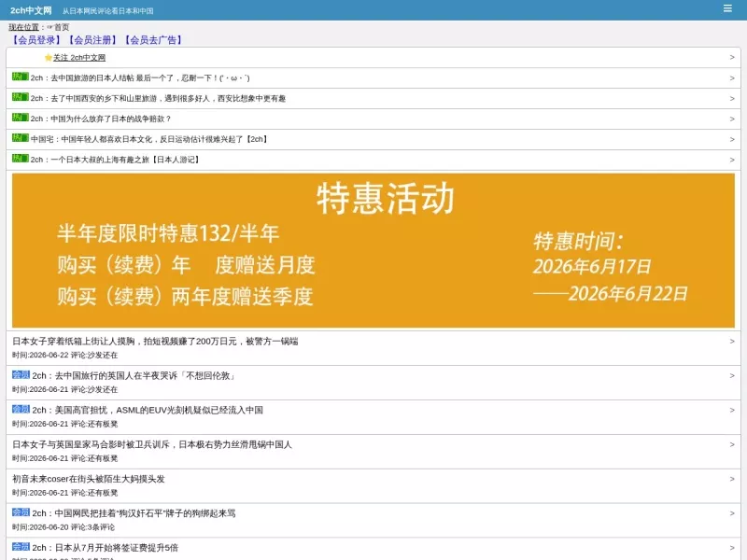
Task: Click green hot tag on 中国宅 post row
Action: point(20,138)
